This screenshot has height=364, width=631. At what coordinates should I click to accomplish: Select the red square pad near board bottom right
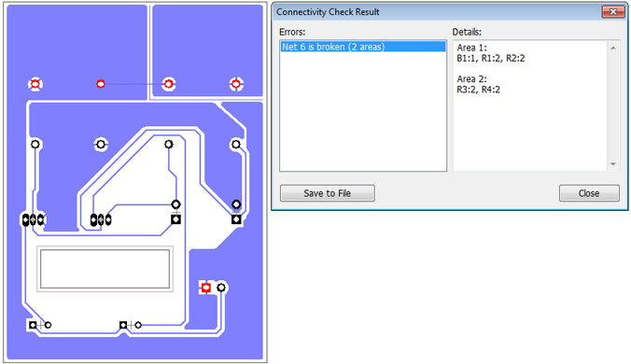(206, 287)
